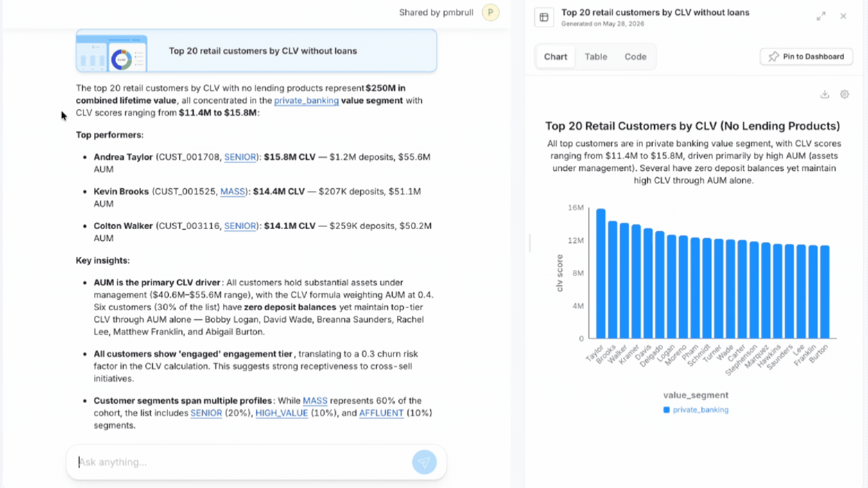Switch to the Chart tab

[x=555, y=56]
